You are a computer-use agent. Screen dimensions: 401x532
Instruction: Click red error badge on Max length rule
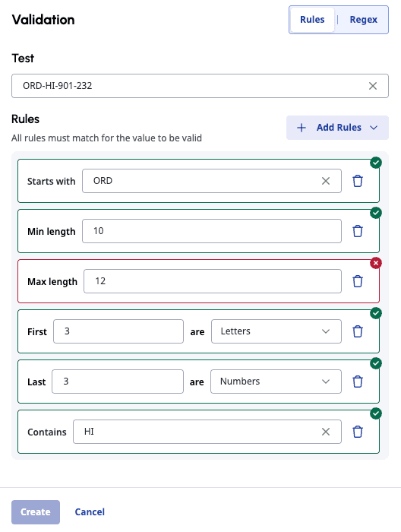376,263
